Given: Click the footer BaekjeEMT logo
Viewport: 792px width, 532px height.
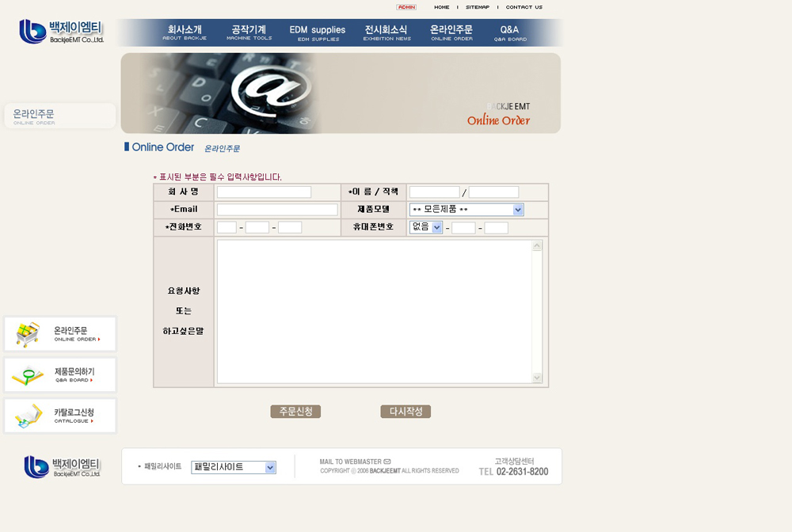Looking at the screenshot, I should 63,467.
